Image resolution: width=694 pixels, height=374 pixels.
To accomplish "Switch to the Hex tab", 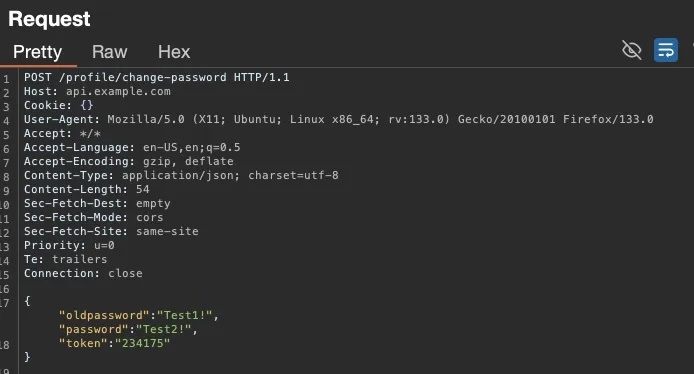I will [x=174, y=52].
